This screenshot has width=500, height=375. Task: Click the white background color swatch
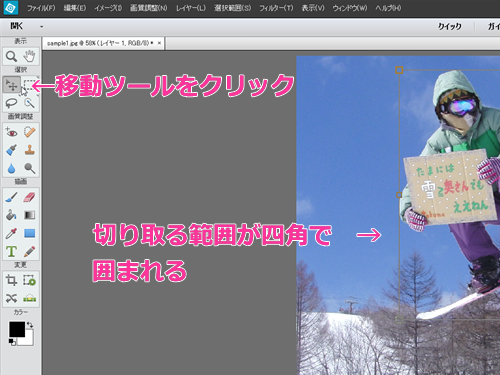pyautogui.click(x=29, y=340)
